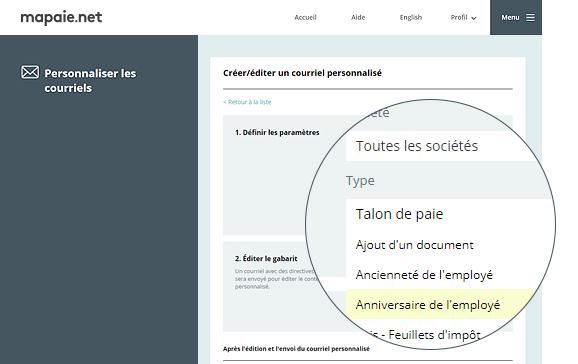Choose Ancienneté de l'employé type

click(x=424, y=275)
